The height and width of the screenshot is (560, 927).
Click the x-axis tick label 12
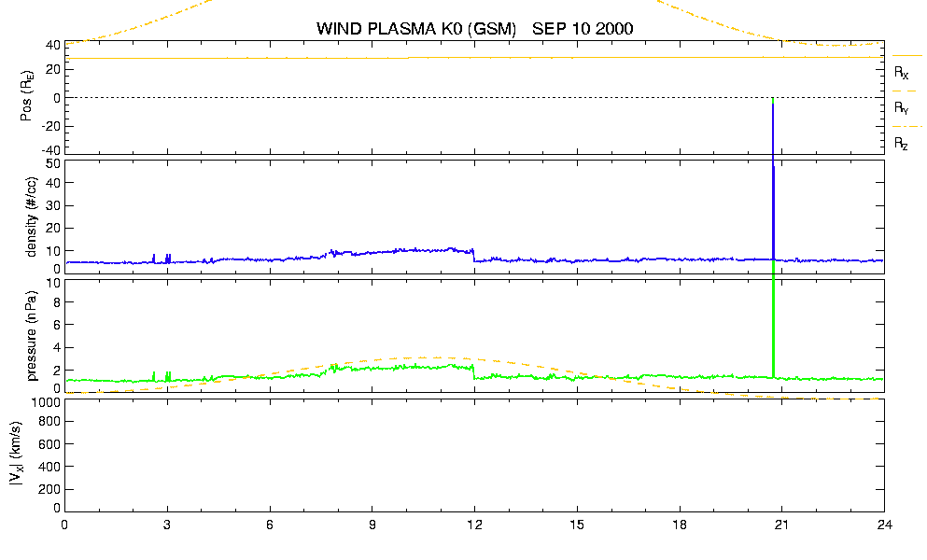click(x=474, y=525)
